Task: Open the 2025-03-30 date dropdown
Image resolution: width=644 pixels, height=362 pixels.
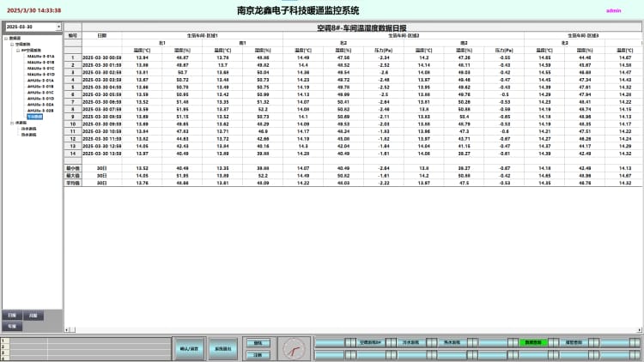Action: coord(58,27)
